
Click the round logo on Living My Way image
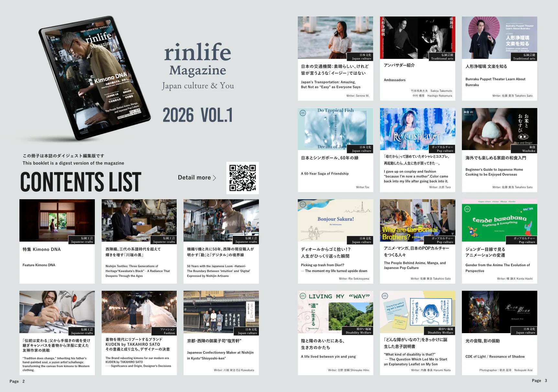pos(303,296)
